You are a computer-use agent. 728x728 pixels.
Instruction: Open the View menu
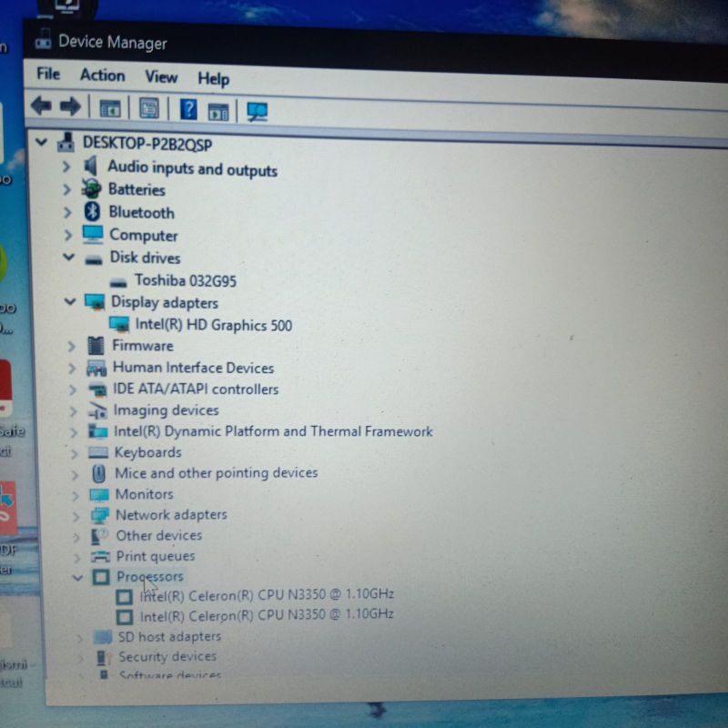161,77
